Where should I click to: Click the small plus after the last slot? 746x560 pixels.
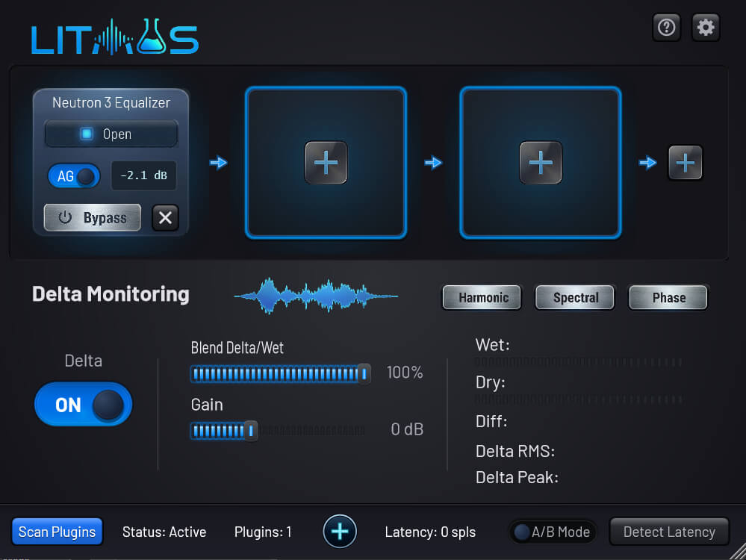tap(685, 162)
